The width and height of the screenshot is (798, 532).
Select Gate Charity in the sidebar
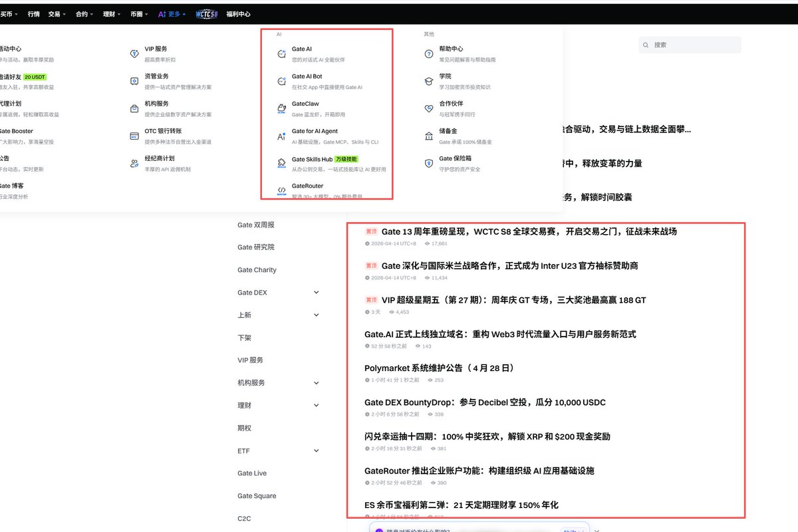click(x=257, y=270)
